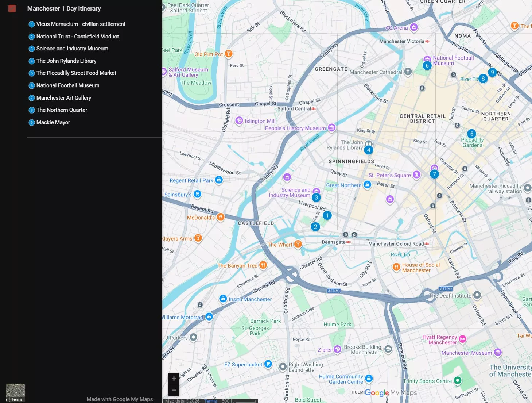Click map marker number 2 at Castlefield
This screenshot has width=532, height=403.
point(315,227)
